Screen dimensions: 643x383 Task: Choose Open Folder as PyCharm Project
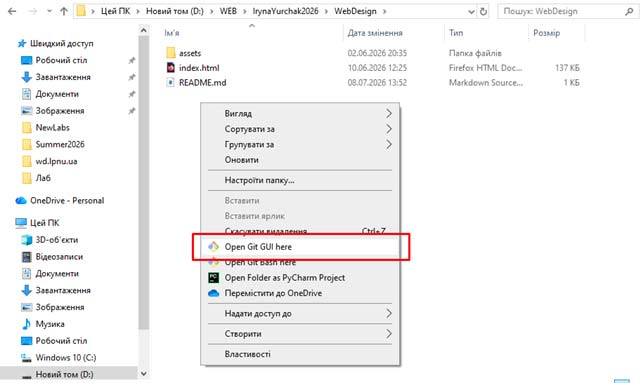300,278
